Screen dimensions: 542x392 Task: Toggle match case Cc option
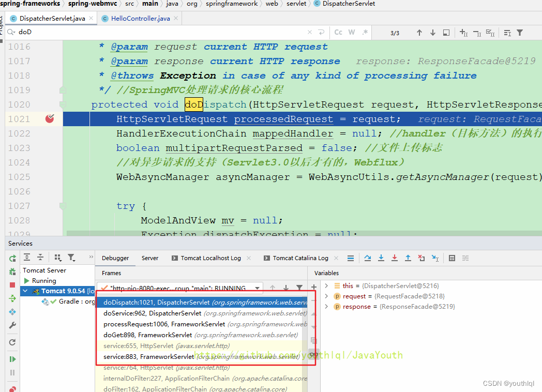coord(338,32)
